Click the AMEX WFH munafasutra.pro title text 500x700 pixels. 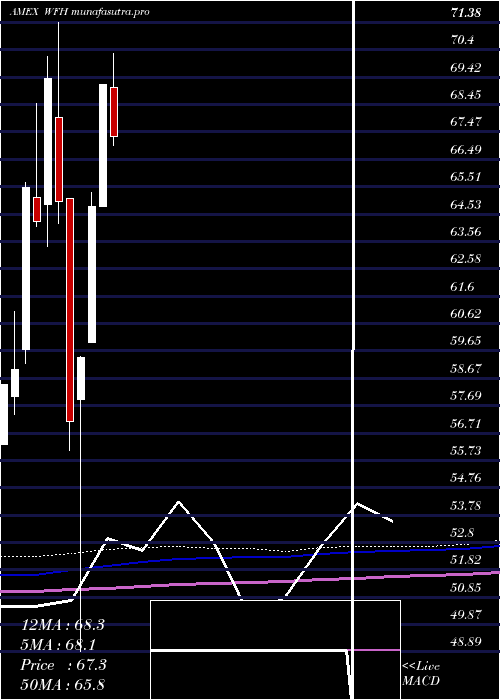[79, 12]
